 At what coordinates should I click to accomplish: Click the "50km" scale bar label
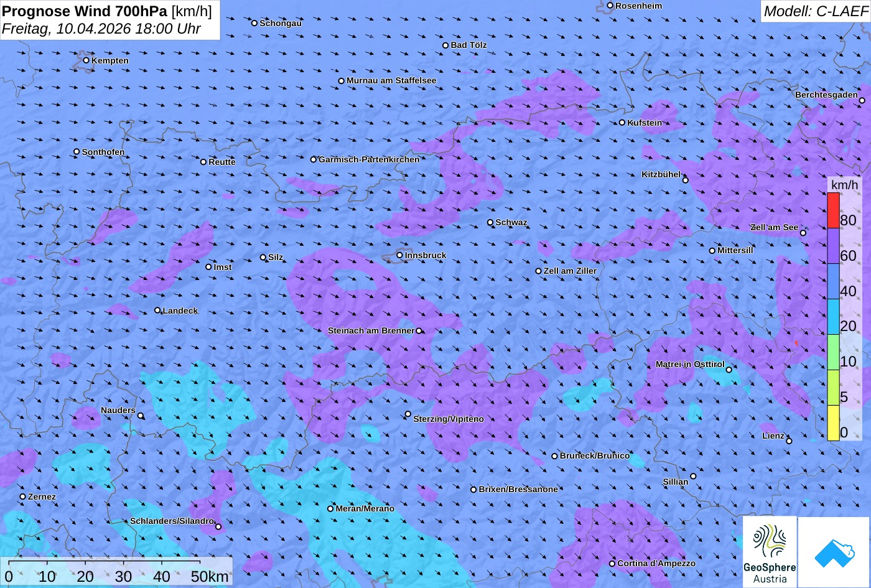[x=210, y=576]
